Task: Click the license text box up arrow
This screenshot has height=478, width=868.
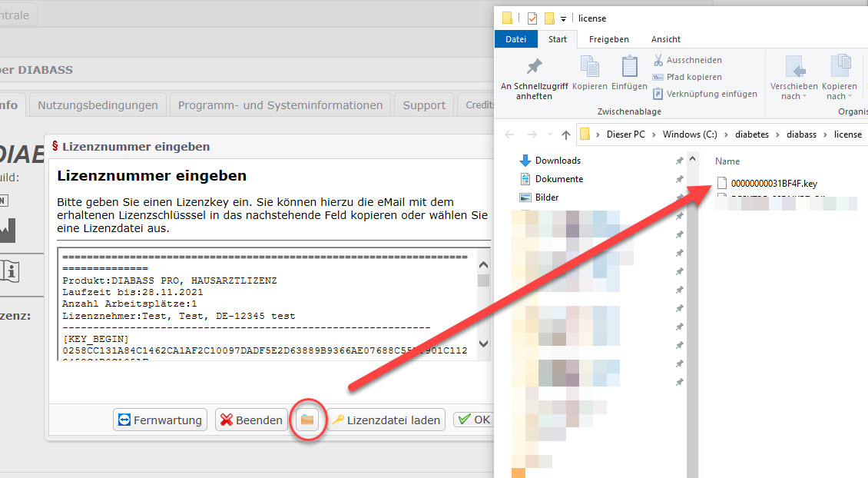Action: [x=483, y=265]
